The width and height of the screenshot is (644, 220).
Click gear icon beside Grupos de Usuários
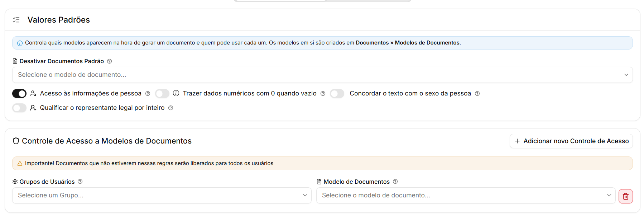15,182
